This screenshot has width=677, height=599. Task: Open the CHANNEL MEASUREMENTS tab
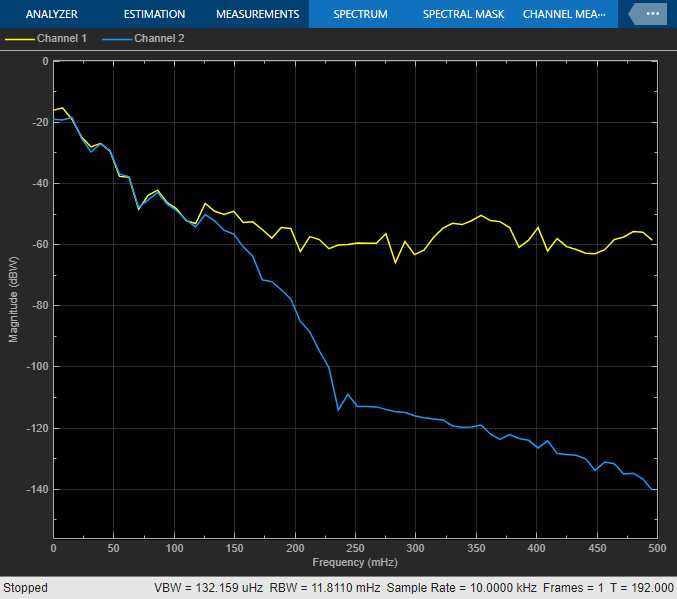[564, 14]
